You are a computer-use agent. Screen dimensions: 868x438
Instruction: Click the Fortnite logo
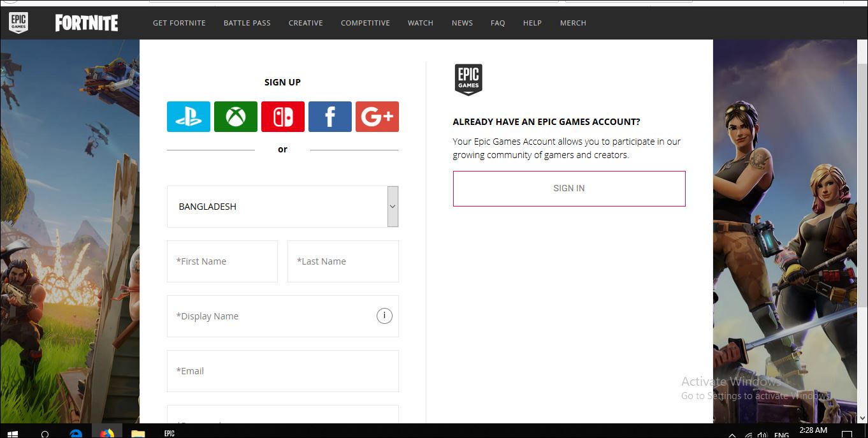click(x=87, y=23)
